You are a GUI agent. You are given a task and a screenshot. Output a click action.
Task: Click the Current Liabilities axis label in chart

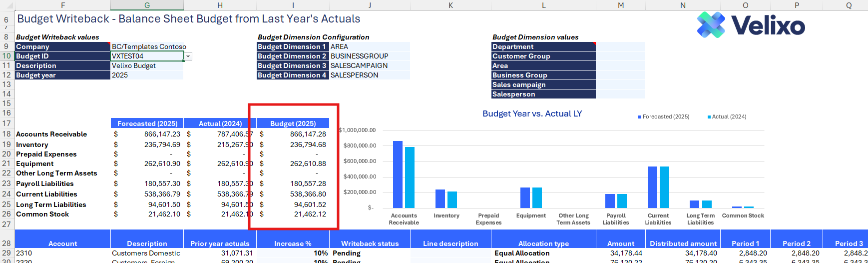coord(658,219)
